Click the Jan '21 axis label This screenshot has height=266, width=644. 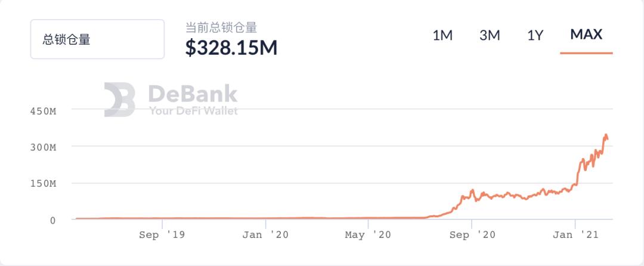tap(575, 235)
